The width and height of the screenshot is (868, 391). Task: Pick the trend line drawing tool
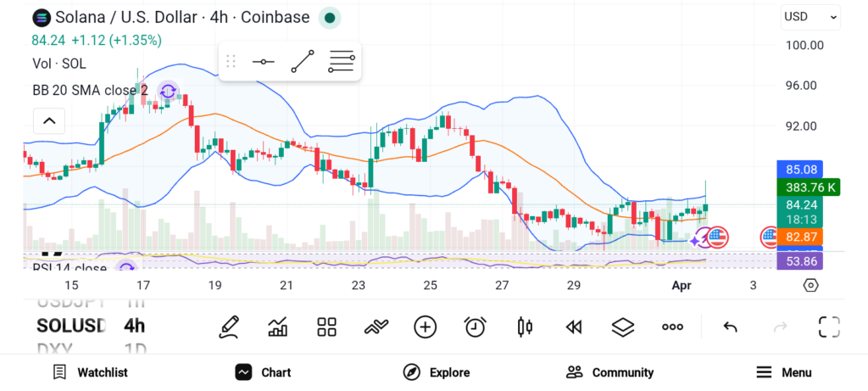(x=303, y=62)
